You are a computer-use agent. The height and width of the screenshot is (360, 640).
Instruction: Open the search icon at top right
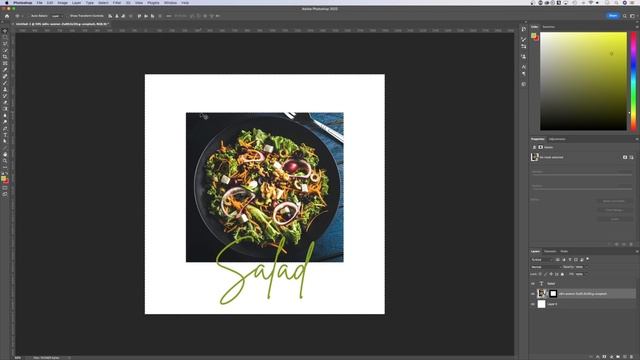pyautogui.click(x=624, y=16)
